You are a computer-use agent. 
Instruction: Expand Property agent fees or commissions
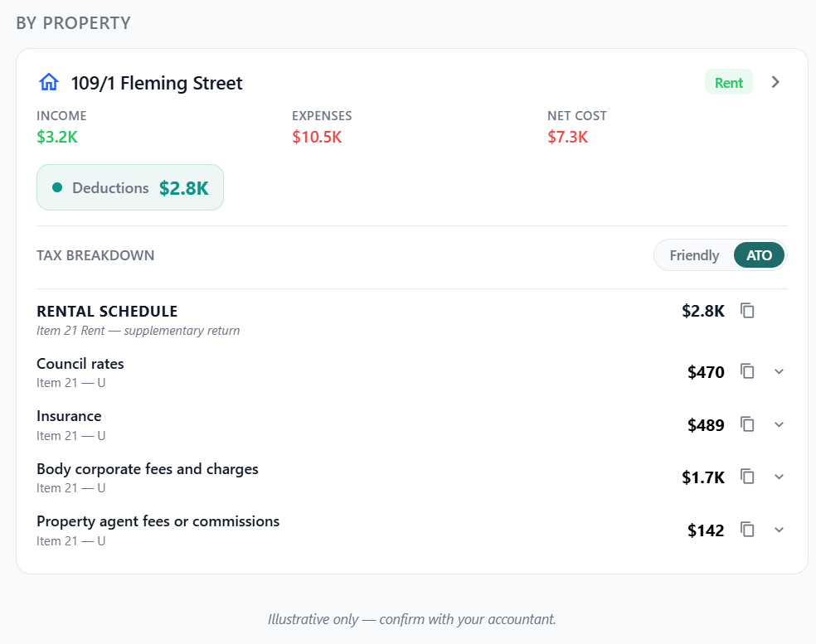click(x=779, y=530)
